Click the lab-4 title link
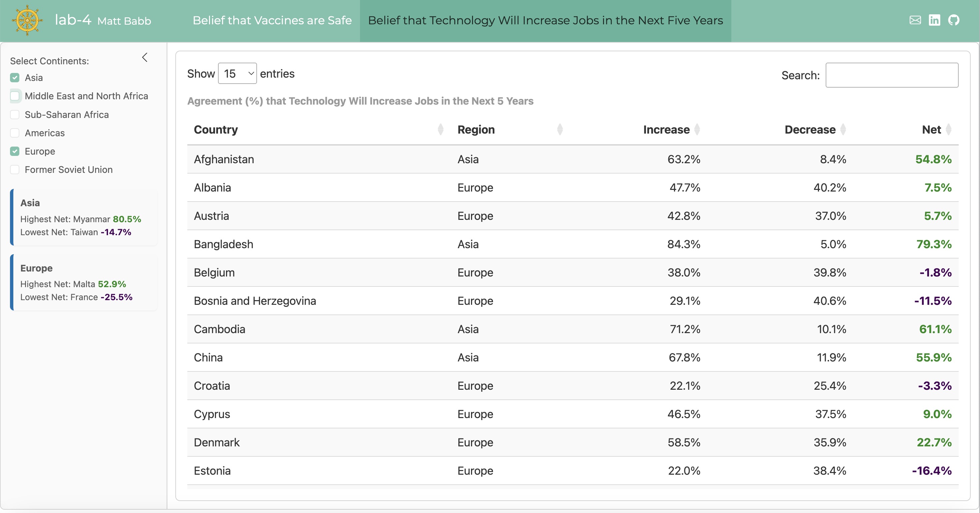 tap(73, 20)
